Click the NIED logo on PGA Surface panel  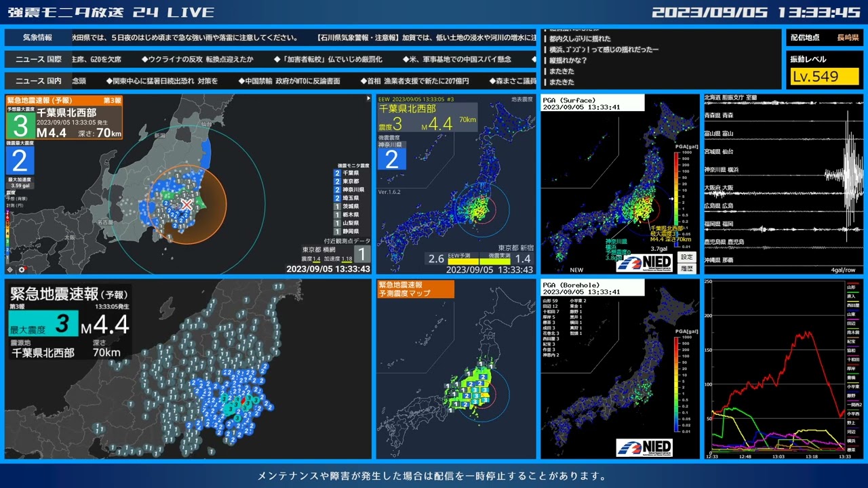[644, 262]
